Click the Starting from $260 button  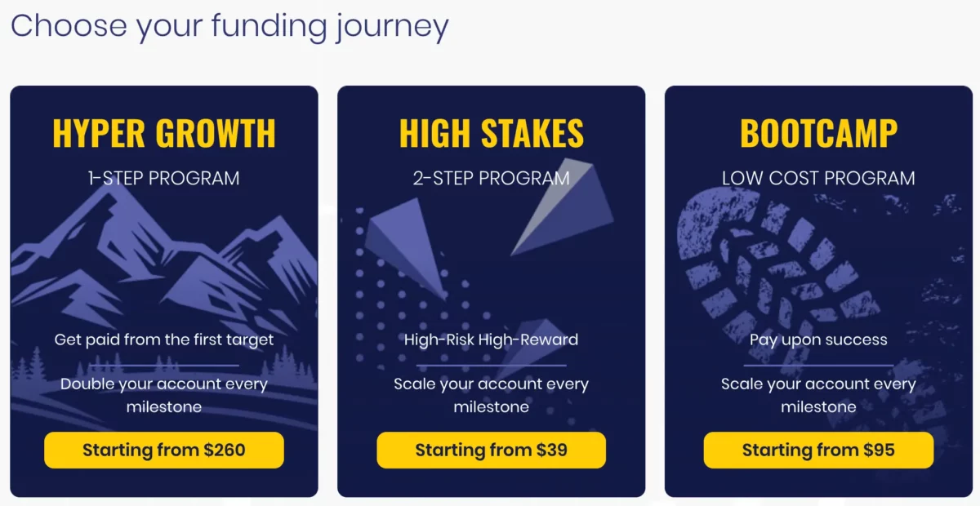163,450
